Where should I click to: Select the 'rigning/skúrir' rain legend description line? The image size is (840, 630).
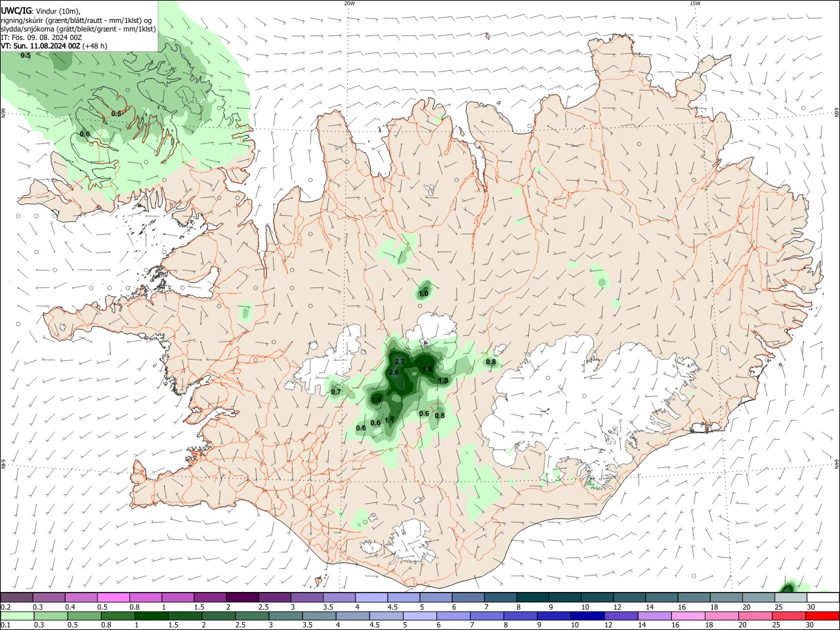77,20
